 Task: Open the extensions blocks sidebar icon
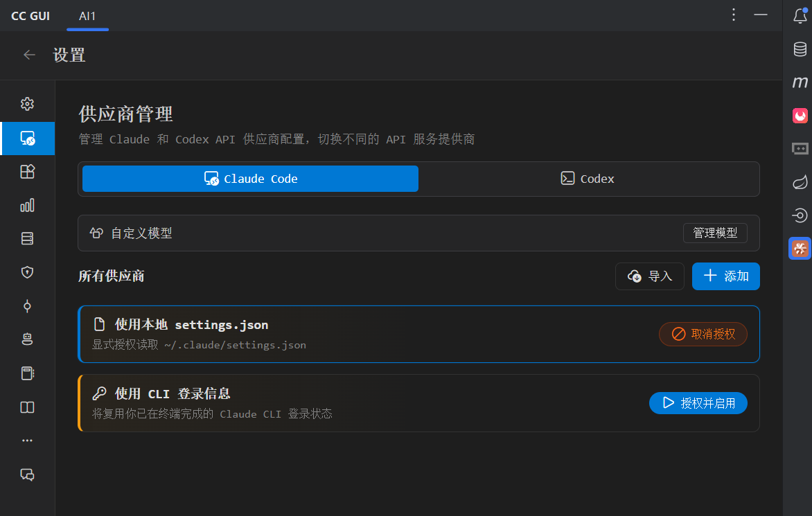point(28,171)
